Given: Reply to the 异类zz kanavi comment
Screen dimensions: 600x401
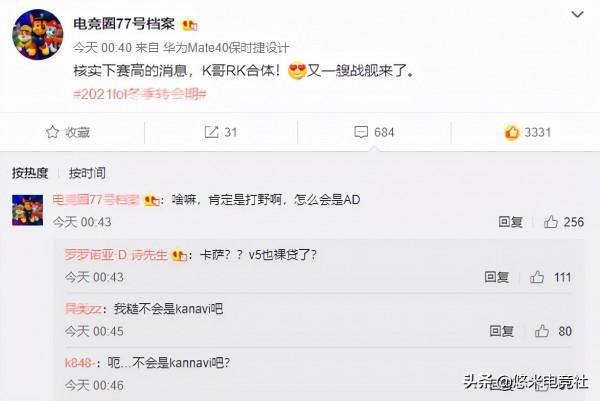Looking at the screenshot, I should point(501,331).
